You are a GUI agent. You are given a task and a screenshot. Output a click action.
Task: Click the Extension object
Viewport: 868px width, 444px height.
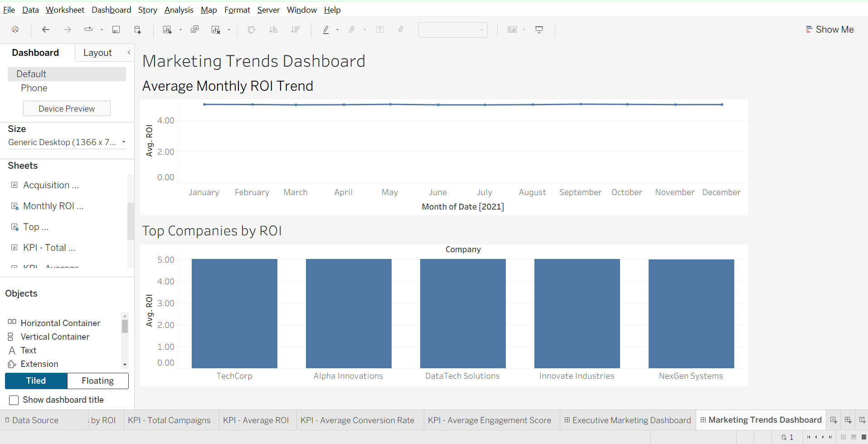pos(33,364)
